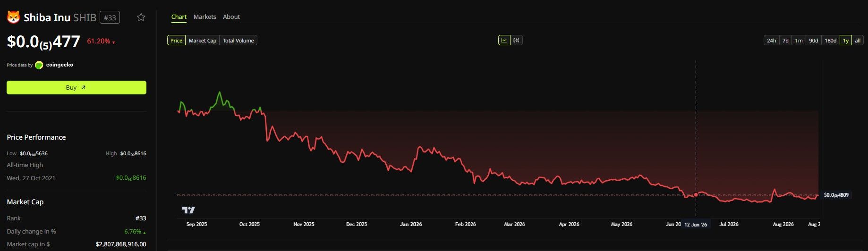Viewport: 868px width, 251px height.
Task: Click the Low price value
Action: [34, 153]
